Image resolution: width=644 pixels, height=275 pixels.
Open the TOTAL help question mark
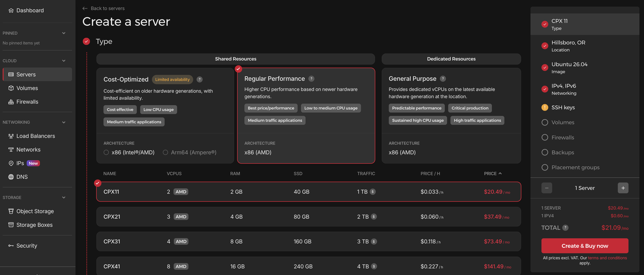[565, 228]
